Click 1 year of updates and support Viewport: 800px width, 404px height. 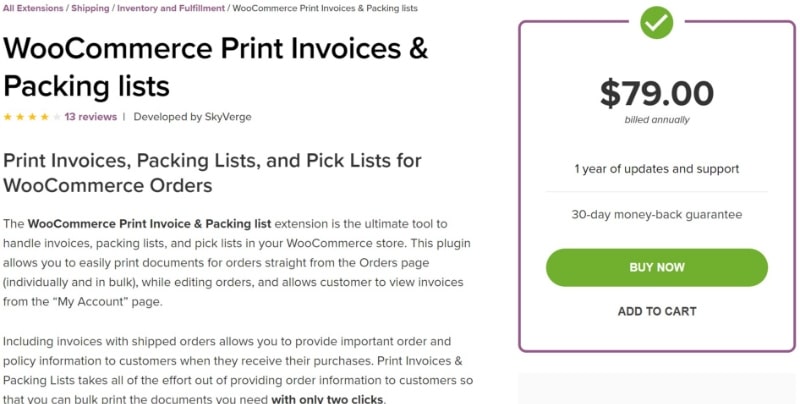(656, 169)
